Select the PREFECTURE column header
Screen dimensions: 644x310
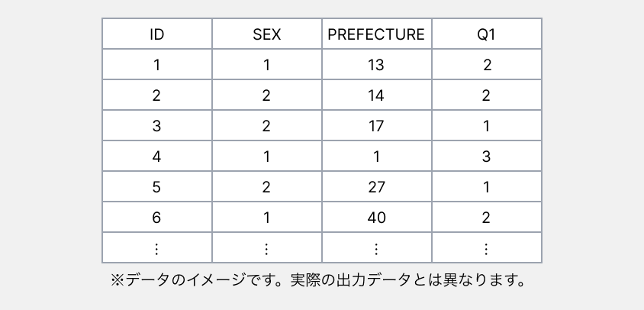376,34
